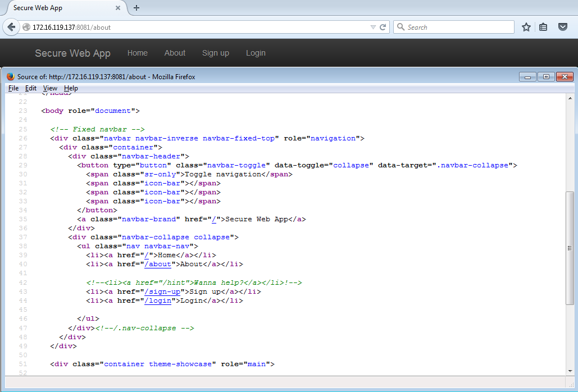The image size is (578, 392).
Task: Open a new tab with plus icon
Action: click(x=136, y=8)
